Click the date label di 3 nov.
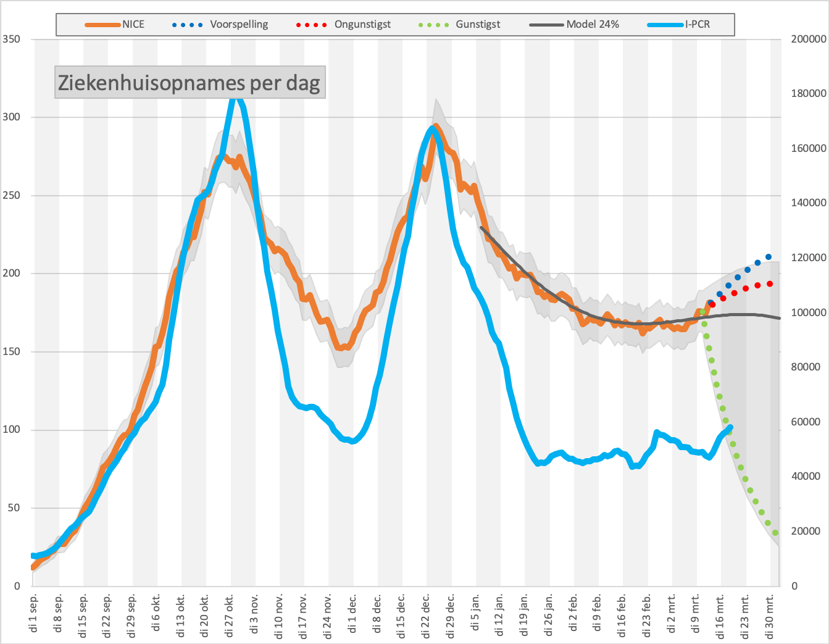Image resolution: width=829 pixels, height=644 pixels. tap(255, 613)
